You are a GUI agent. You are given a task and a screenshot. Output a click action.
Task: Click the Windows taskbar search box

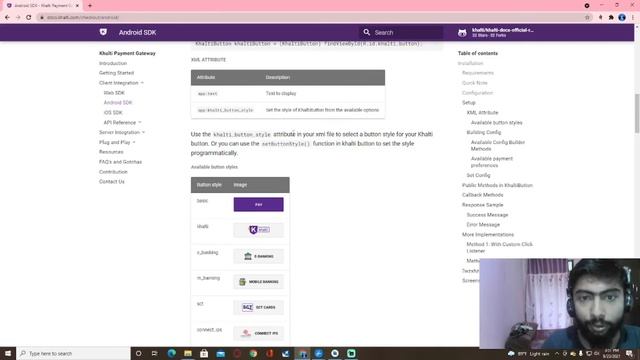tap(73, 353)
